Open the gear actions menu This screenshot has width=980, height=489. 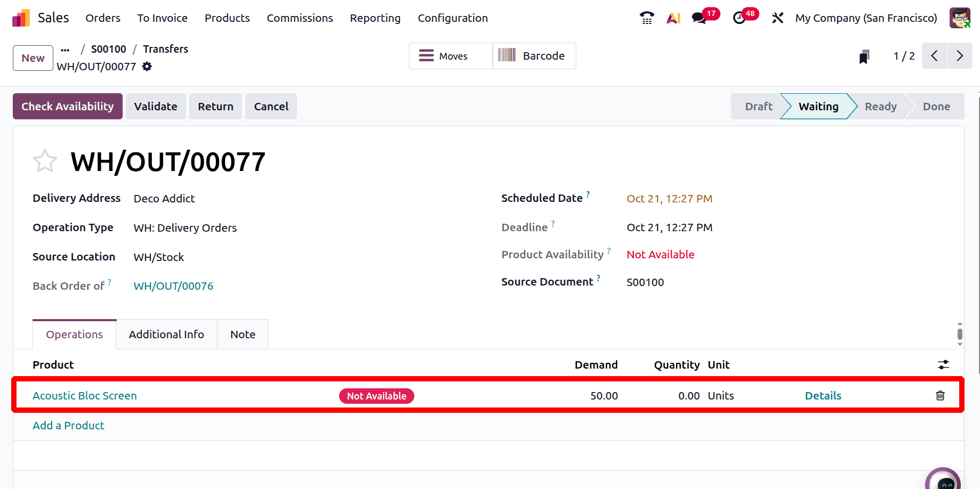(147, 67)
